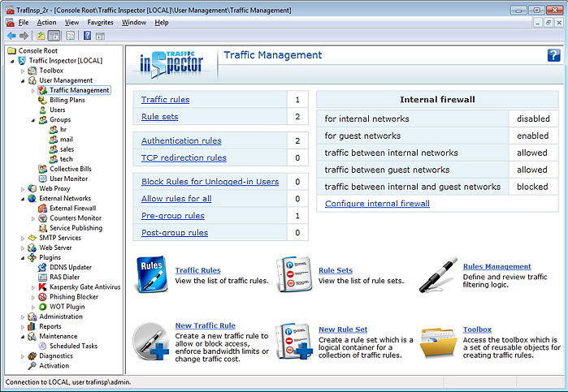568x392 pixels.
Task: Click the large Toolbox folder icon
Action: pos(439,342)
